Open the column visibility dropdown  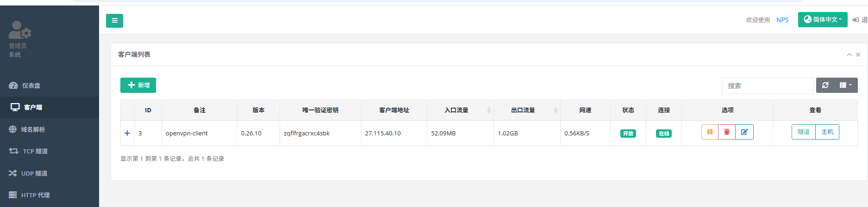pyautogui.click(x=846, y=85)
